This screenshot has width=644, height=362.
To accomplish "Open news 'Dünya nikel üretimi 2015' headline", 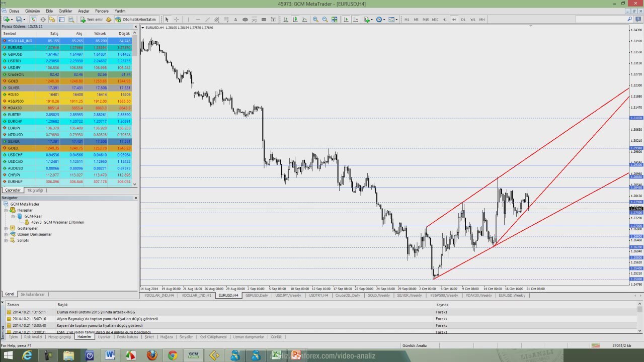I will point(96,312).
